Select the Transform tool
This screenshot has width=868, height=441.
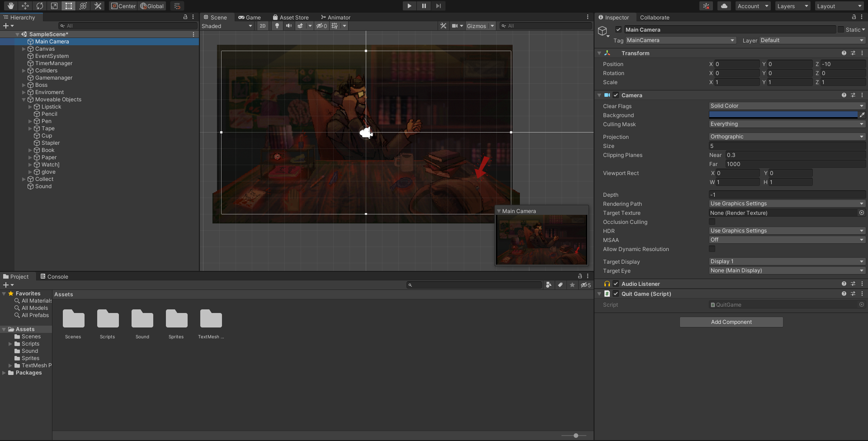click(x=83, y=6)
